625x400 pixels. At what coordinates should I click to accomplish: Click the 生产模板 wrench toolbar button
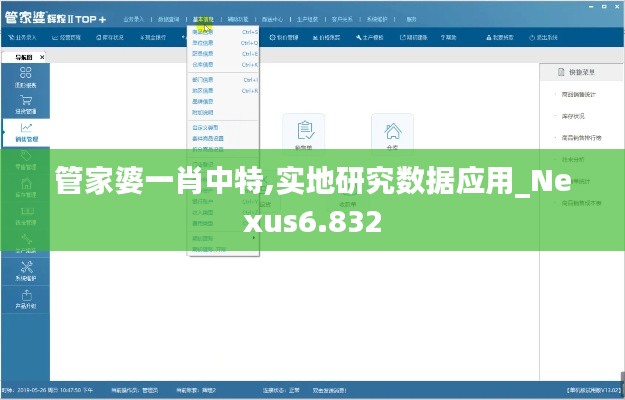click(370, 37)
